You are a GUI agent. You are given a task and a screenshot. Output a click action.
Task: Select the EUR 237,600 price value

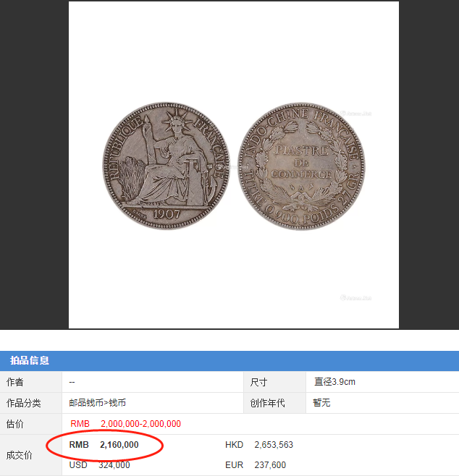(256, 464)
